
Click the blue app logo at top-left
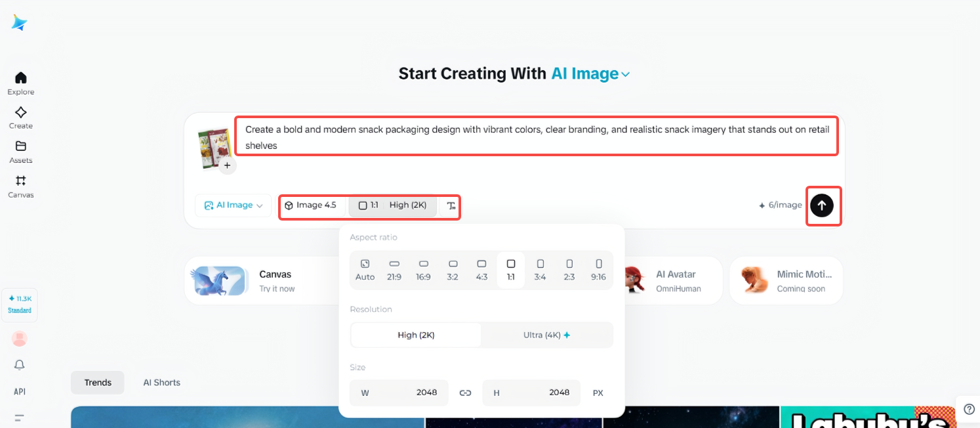[x=20, y=23]
